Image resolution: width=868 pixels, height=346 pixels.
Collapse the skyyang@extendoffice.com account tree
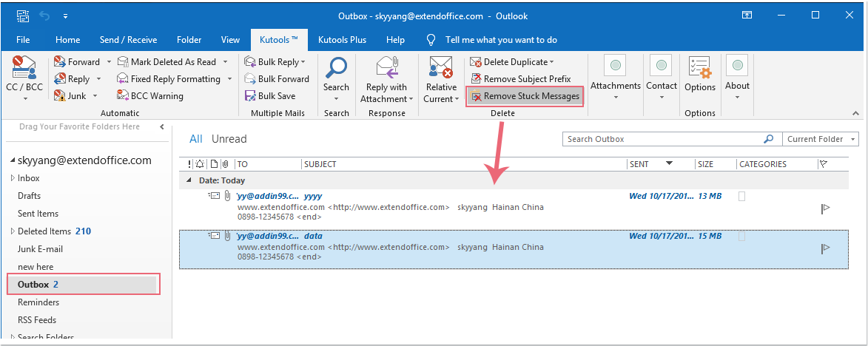pos(13,161)
